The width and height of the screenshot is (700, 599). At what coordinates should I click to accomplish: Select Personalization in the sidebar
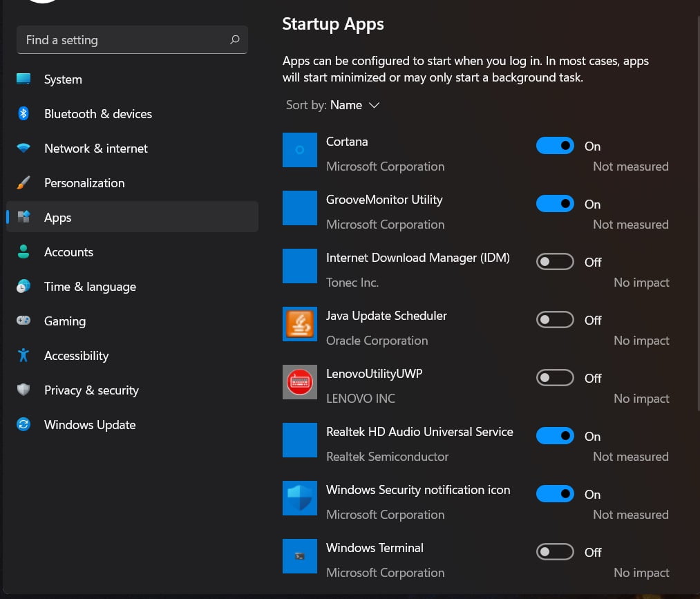pyautogui.click(x=132, y=182)
